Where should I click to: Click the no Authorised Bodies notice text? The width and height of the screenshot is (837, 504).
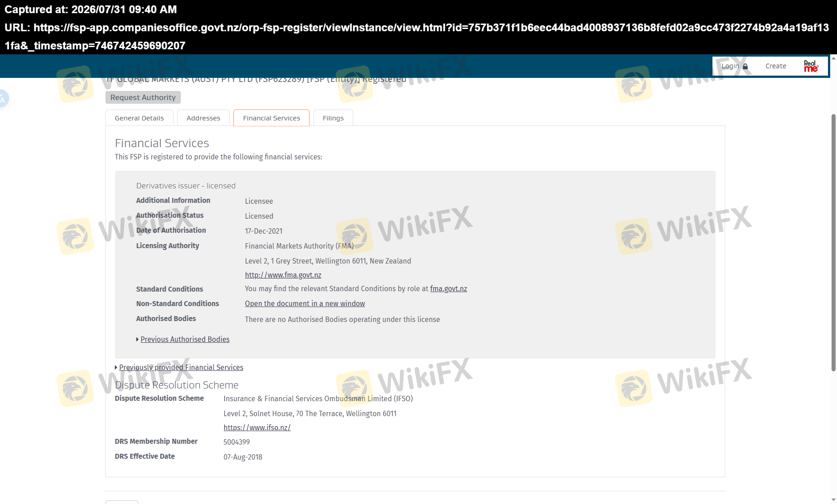342,319
